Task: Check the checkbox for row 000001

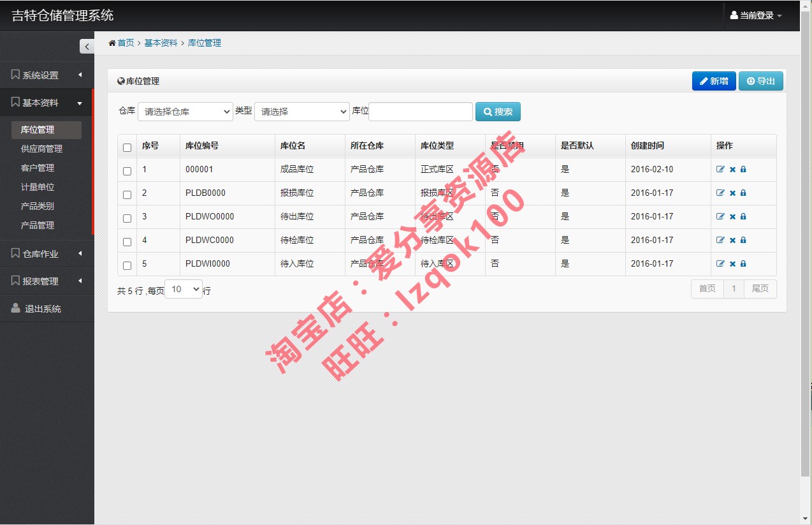Action: (127, 171)
